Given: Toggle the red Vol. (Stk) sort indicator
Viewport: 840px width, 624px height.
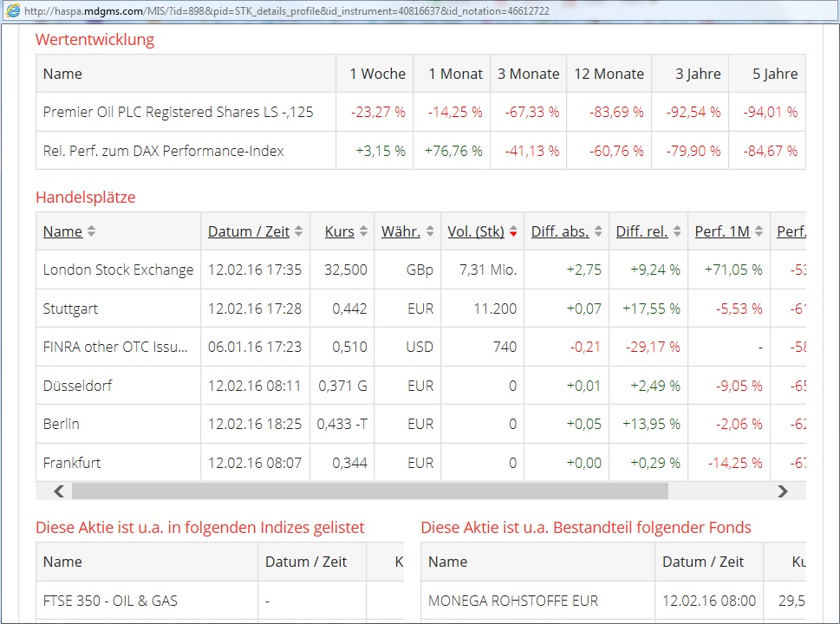Looking at the screenshot, I should tap(513, 233).
